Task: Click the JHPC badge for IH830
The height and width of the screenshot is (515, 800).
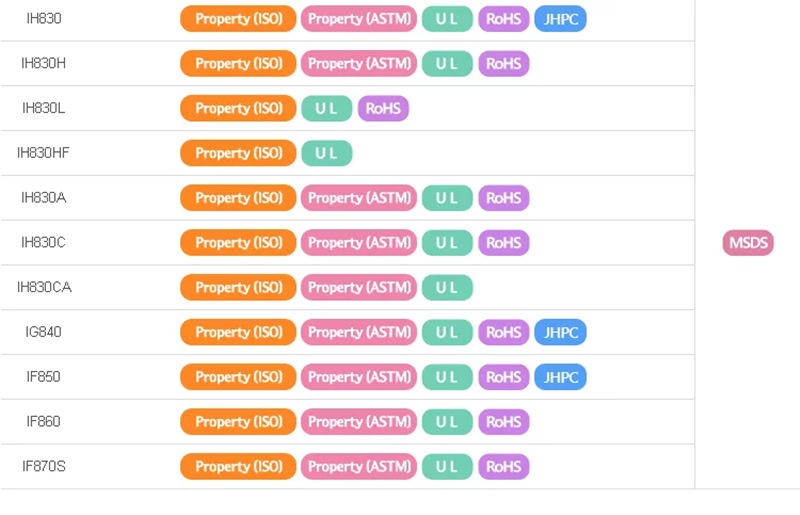Action: coord(560,19)
